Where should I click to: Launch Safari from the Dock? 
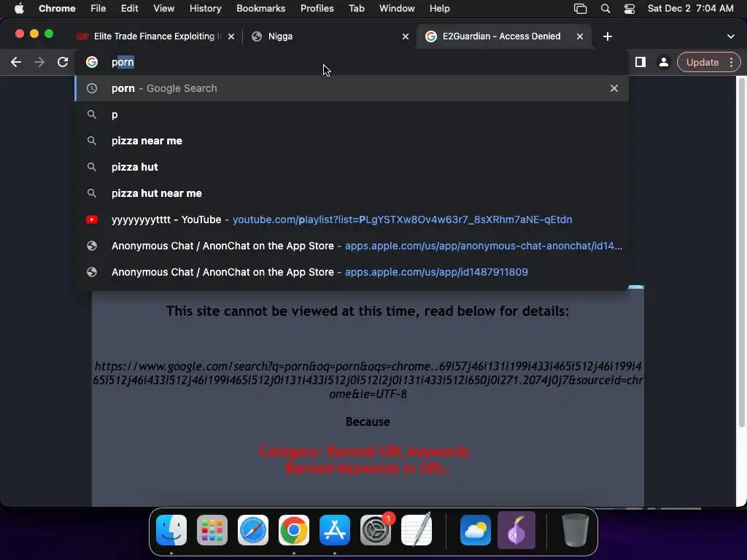[253, 530]
